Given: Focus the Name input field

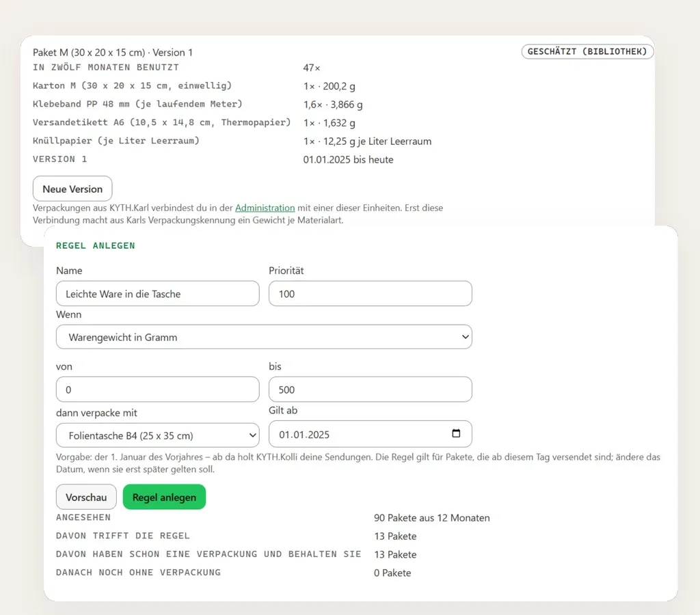Looking at the screenshot, I should [158, 294].
